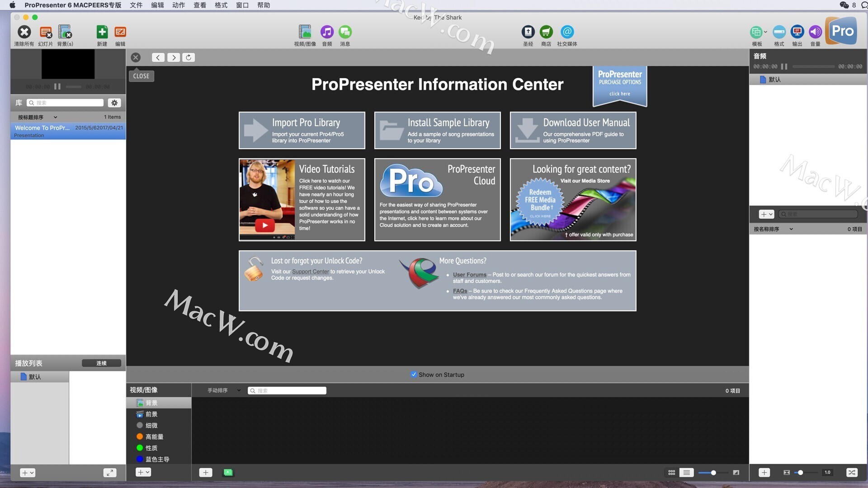Viewport: 868px width, 488px height.
Task: Open the 查看 menu
Action: 200,5
